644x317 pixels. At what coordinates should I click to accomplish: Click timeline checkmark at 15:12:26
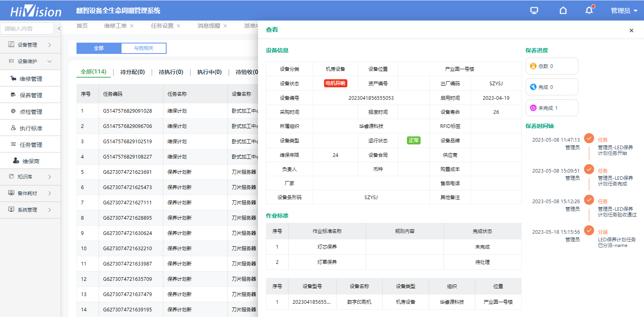coord(589,200)
